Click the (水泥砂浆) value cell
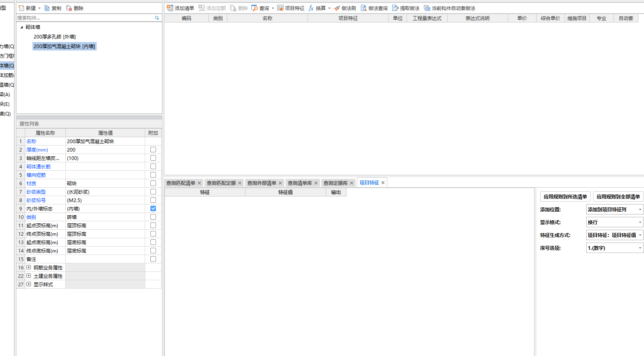The width and height of the screenshot is (644, 356). (105, 192)
